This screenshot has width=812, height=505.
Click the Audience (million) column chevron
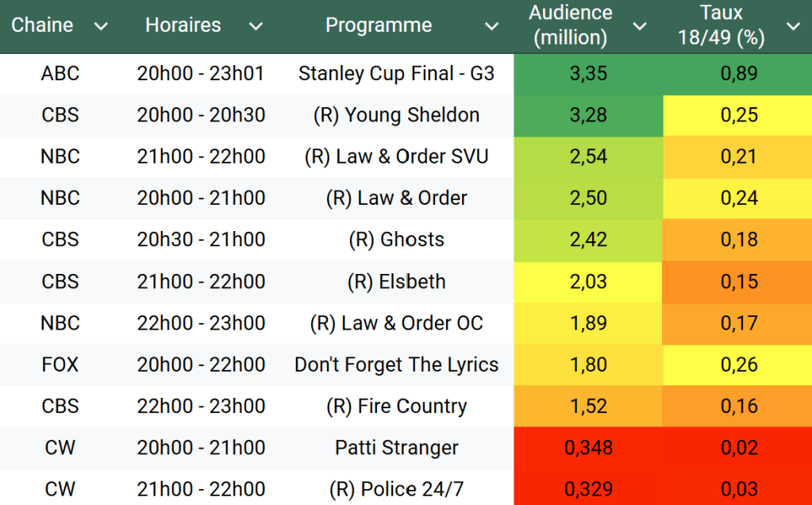coord(640,26)
